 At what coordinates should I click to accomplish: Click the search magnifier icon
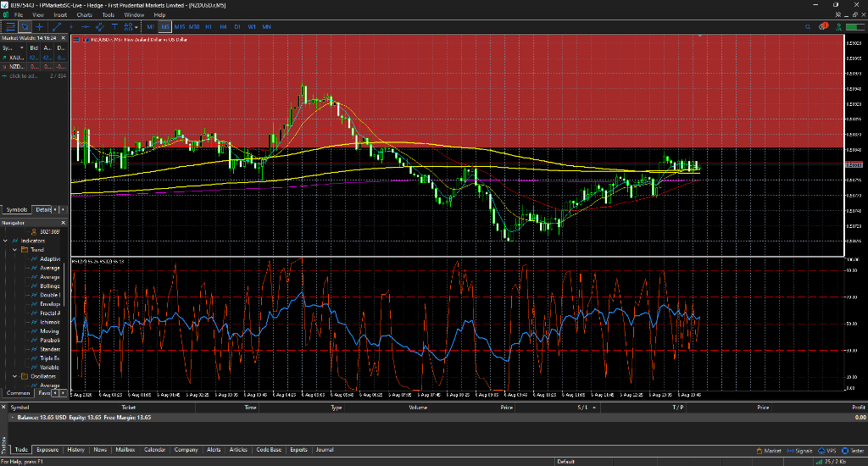pyautogui.click(x=808, y=26)
